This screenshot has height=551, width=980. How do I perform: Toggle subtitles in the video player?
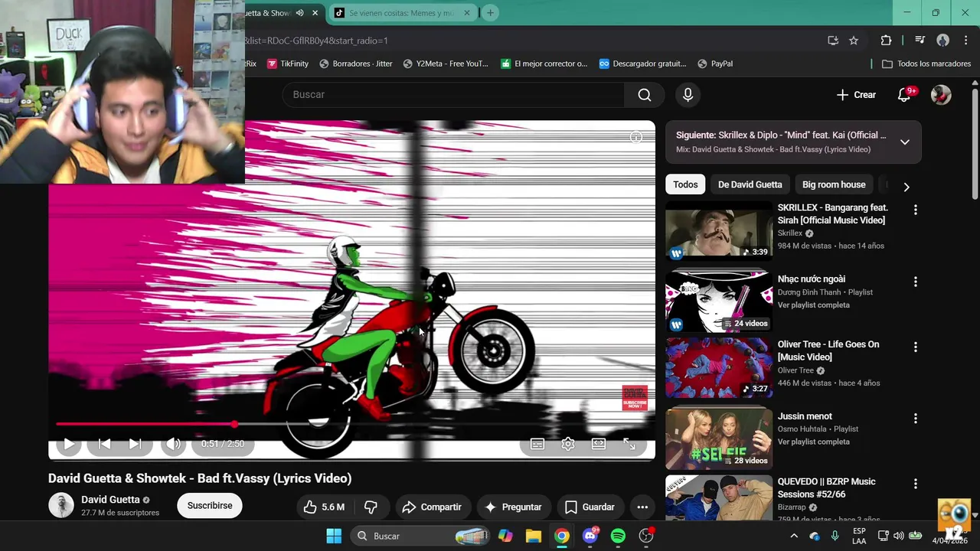click(x=537, y=444)
